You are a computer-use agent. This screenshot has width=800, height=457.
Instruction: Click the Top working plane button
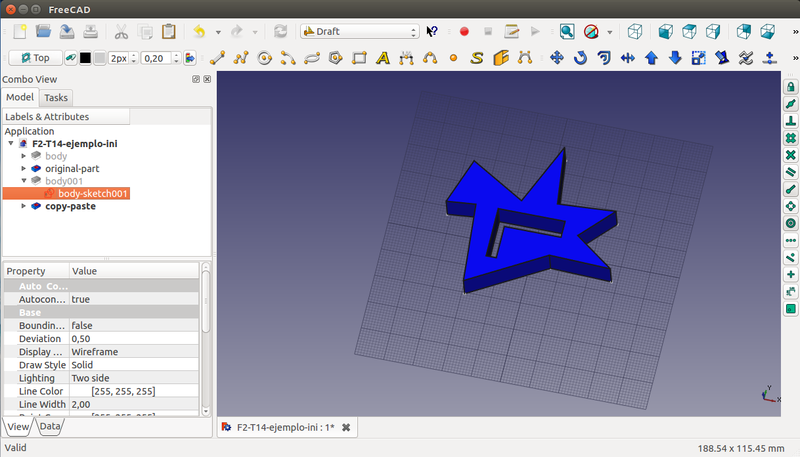pyautogui.click(x=34, y=57)
